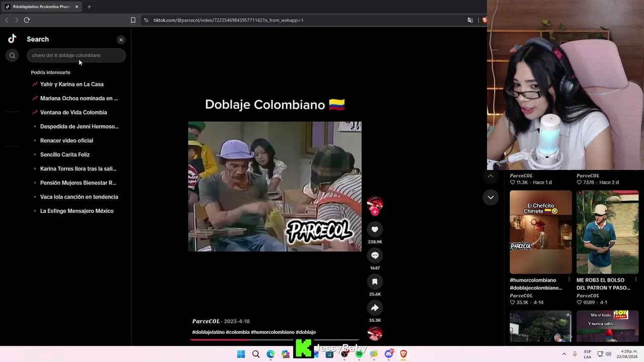Open Windows taskbar search

(x=256, y=354)
